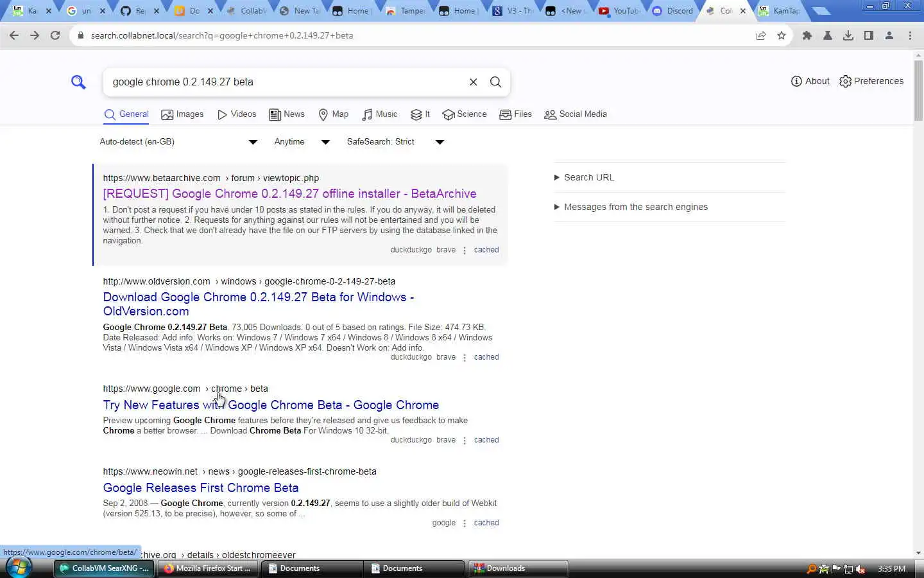
Task: Click the duckduckgo engine label on BetaArchive result
Action: point(411,250)
